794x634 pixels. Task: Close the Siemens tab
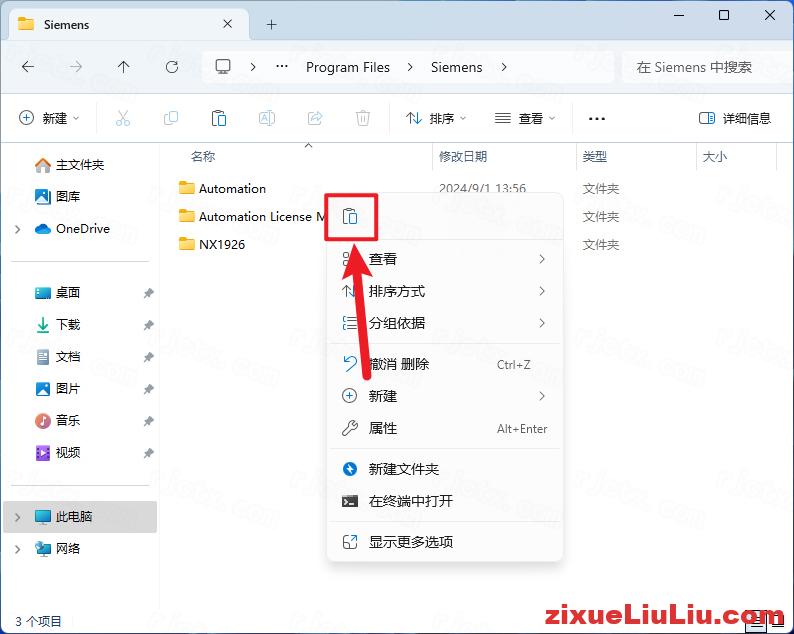tap(228, 24)
